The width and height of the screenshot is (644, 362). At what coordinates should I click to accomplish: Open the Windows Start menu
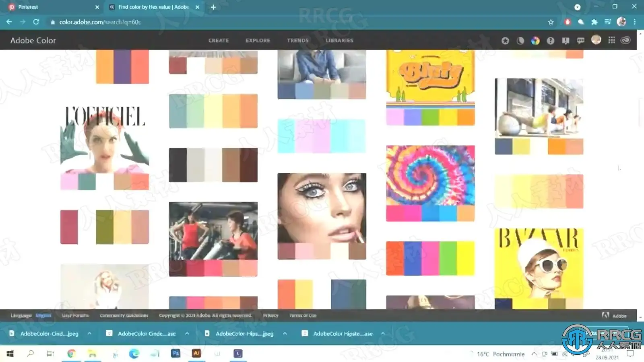click(10, 354)
